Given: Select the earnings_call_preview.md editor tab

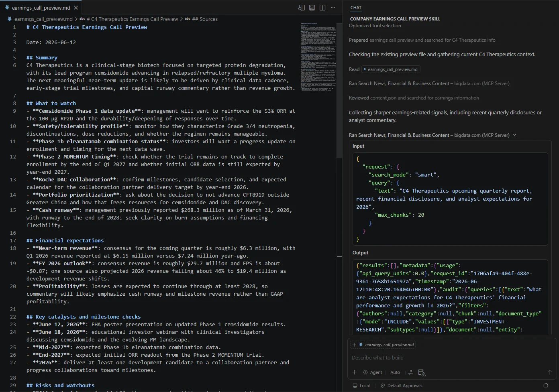Looking at the screenshot, I should [x=41, y=8].
